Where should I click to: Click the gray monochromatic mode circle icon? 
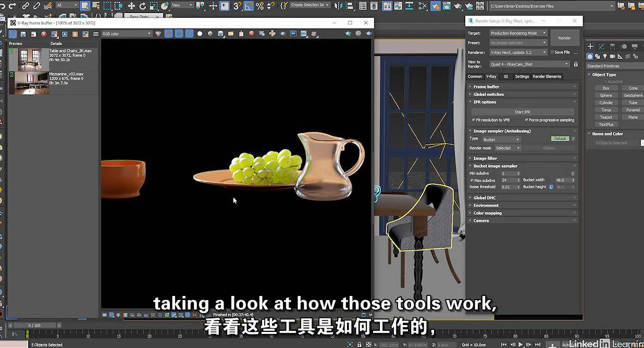click(210, 34)
